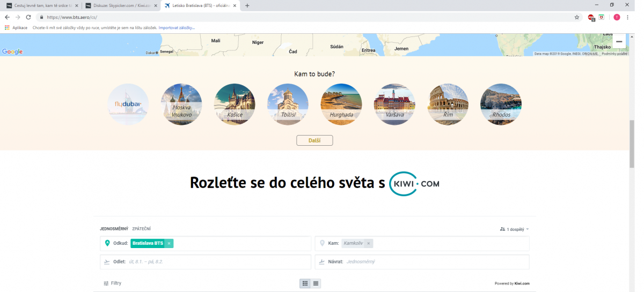This screenshot has width=644, height=292.
Task: Switch results to list view
Action: 316,283
